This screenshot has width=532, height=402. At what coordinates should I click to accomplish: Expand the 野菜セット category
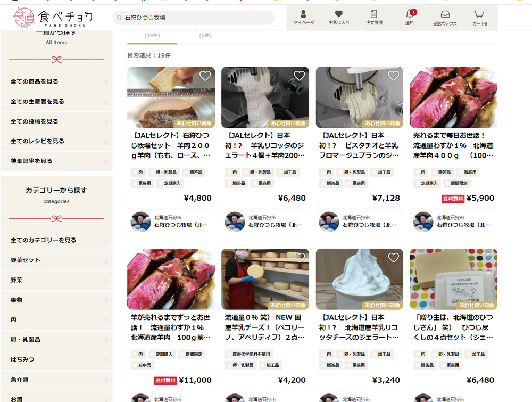[x=56, y=260]
